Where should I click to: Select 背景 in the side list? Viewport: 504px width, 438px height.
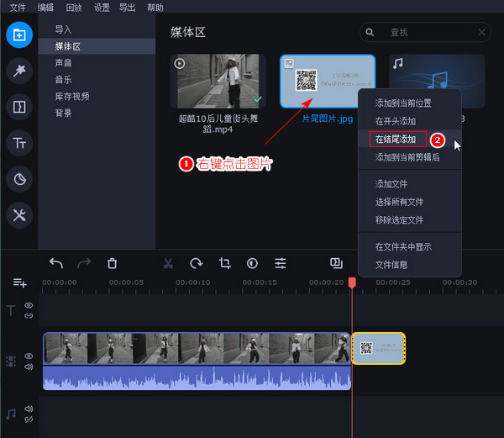(97, 113)
